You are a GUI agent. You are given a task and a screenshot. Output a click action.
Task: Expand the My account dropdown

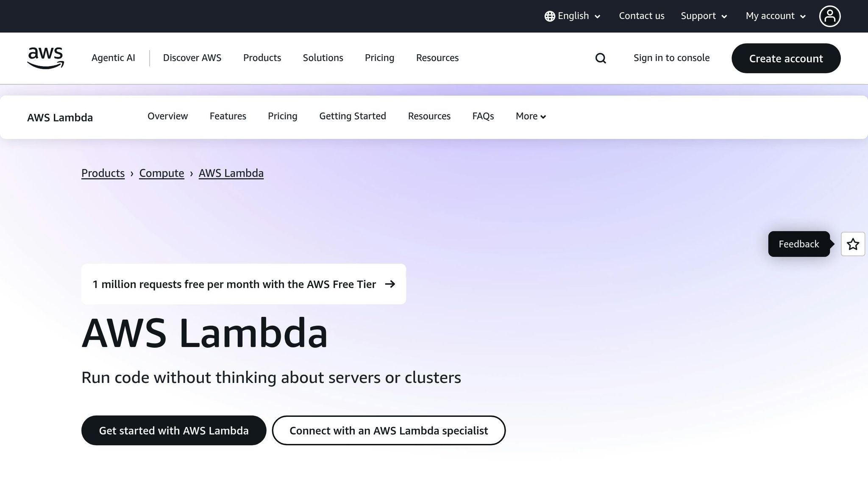point(776,16)
